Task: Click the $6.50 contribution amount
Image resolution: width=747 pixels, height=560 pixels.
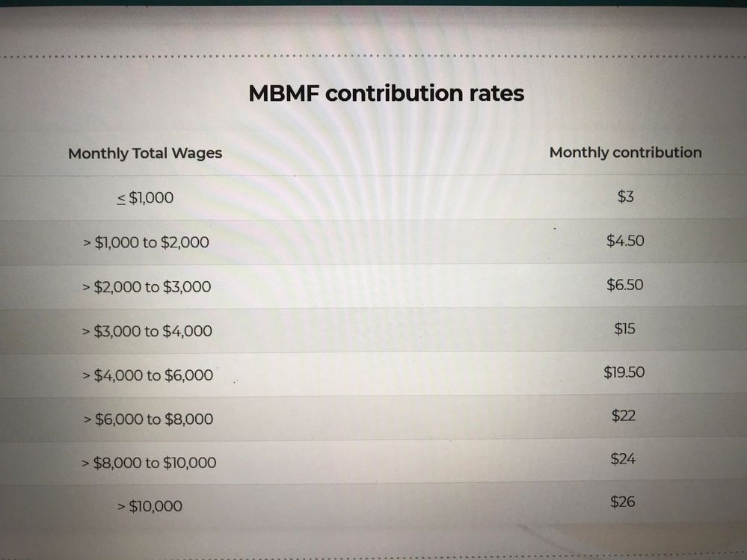Action: tap(624, 284)
